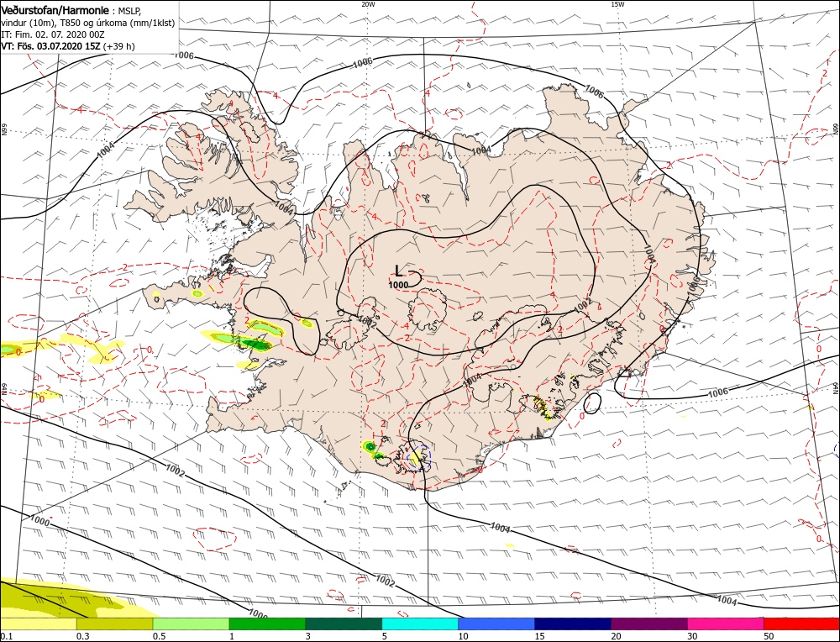Click the '20W' longitude label
Viewport: 840px width, 642px height.
pos(368,4)
